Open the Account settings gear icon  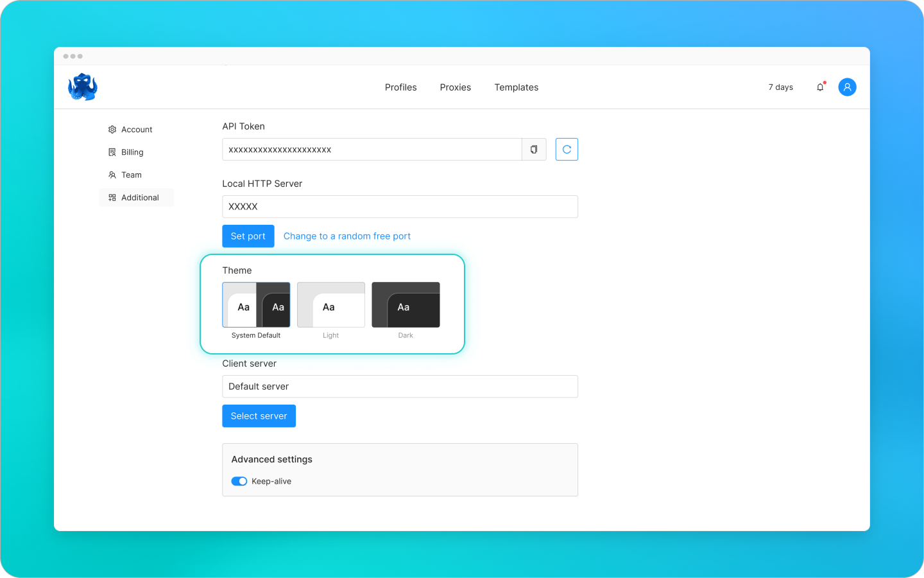pos(112,129)
